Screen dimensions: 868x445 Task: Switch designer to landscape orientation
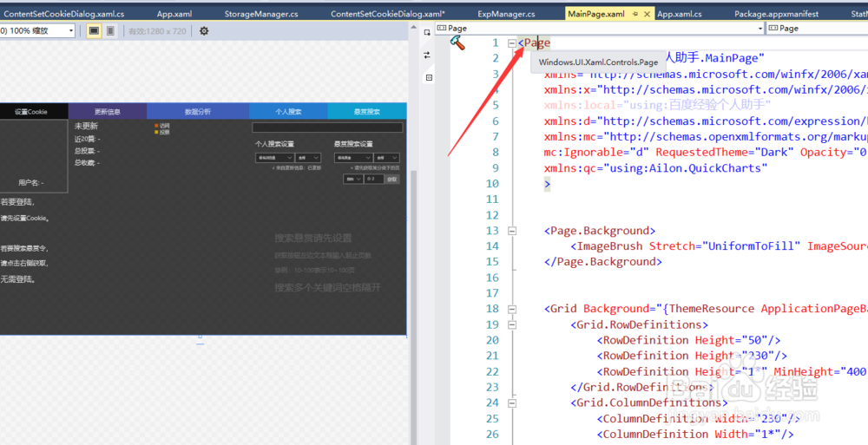[94, 31]
